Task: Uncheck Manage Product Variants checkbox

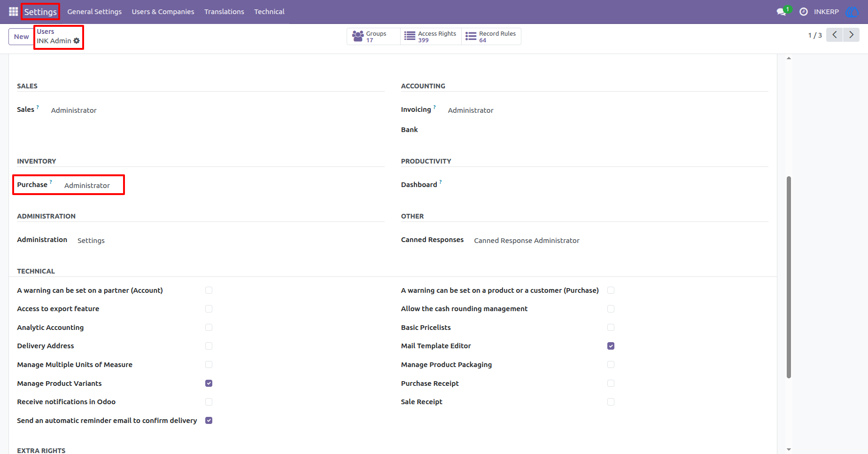Action: point(209,383)
